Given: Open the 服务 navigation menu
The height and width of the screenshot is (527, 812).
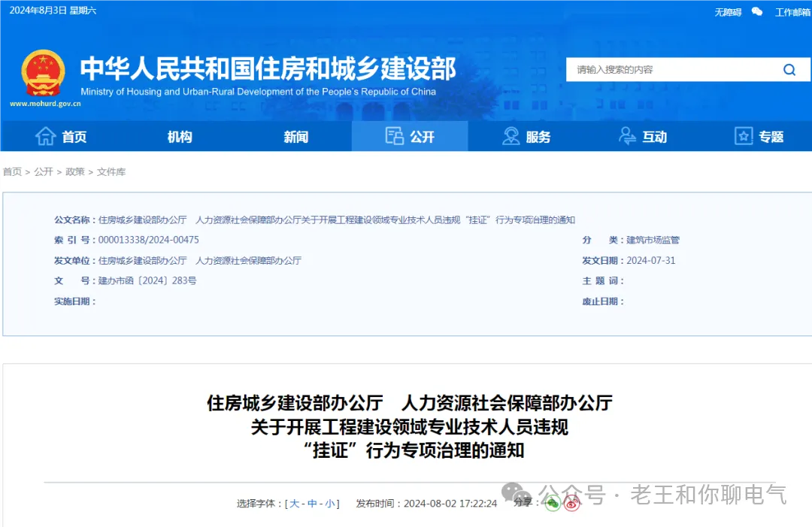Looking at the screenshot, I should pos(526,137).
